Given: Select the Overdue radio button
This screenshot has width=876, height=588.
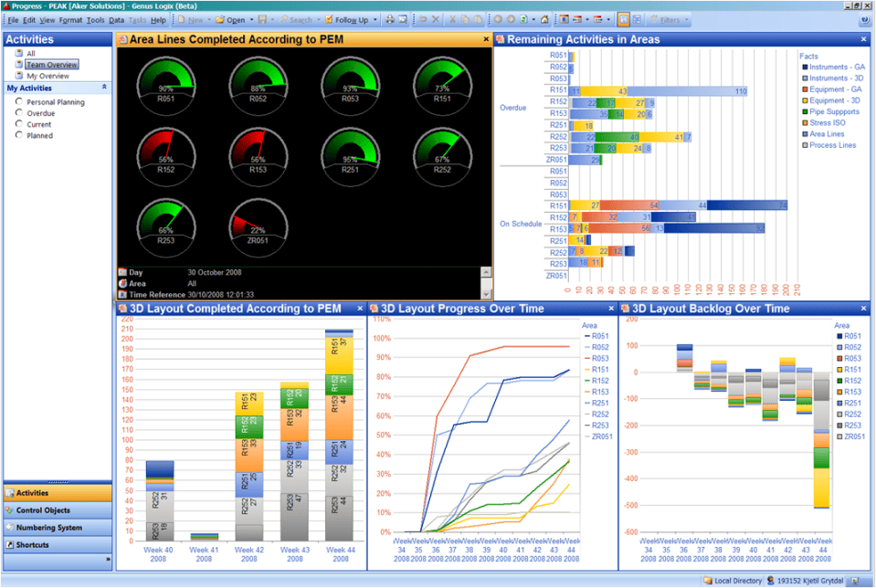Looking at the screenshot, I should (19, 113).
